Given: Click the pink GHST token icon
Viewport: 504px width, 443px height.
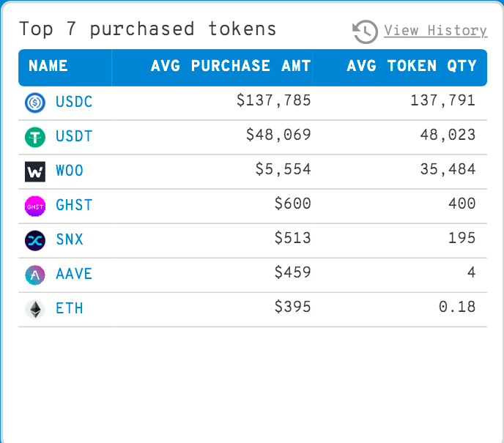Looking at the screenshot, I should [x=35, y=206].
